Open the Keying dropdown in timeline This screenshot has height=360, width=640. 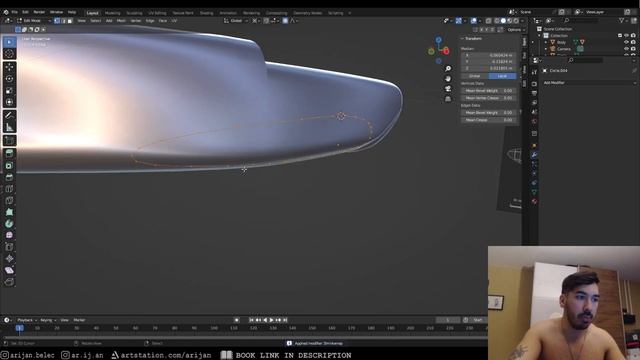pos(48,320)
